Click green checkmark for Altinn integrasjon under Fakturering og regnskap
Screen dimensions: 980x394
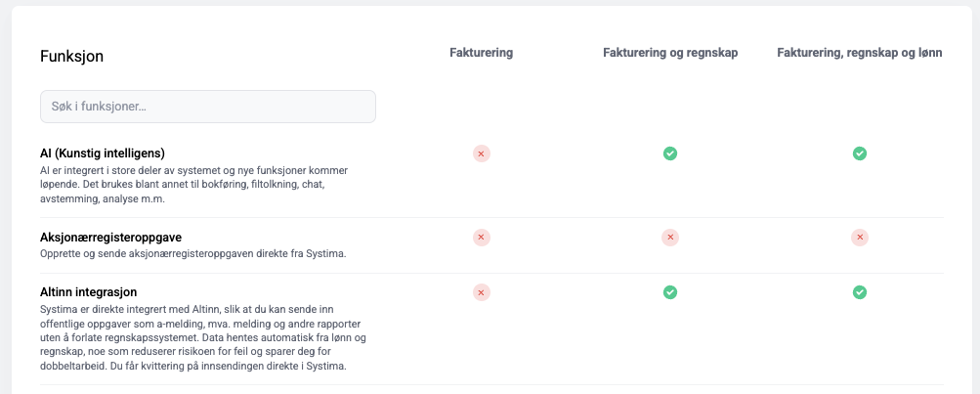pos(670,292)
